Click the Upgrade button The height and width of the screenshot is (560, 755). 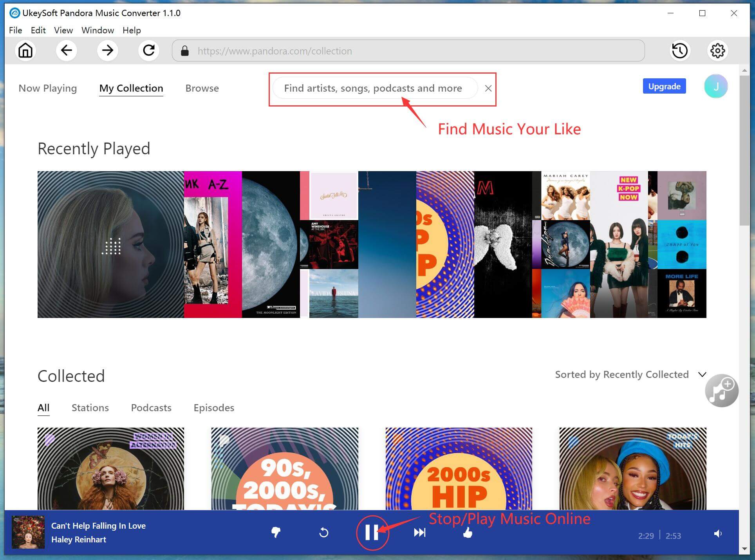click(663, 86)
